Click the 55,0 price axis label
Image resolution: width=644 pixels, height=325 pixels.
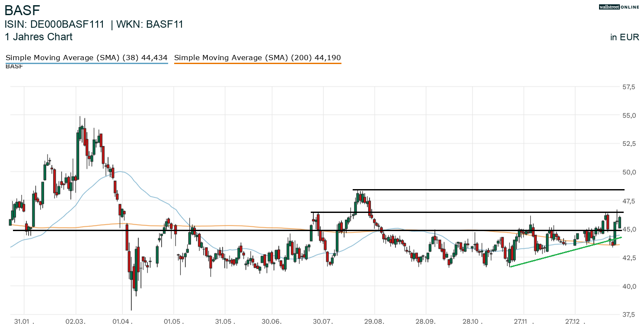629,116
